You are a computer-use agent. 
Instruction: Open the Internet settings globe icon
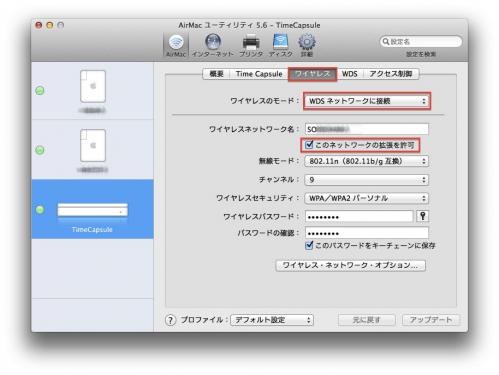[213, 45]
